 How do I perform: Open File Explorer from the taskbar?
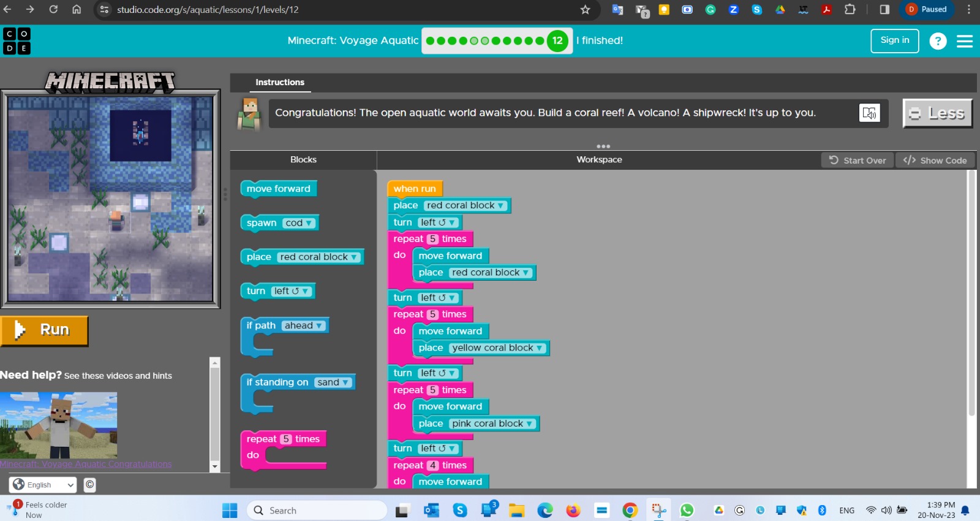516,510
